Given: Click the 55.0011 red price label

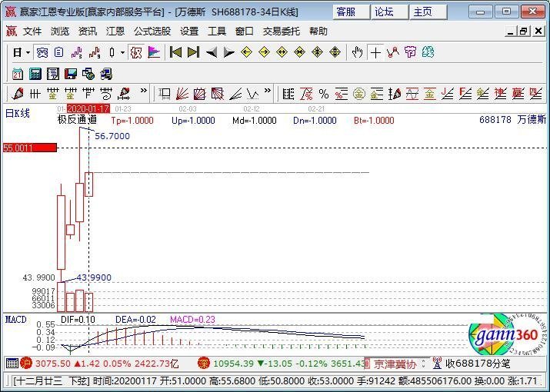Looking at the screenshot, I should coord(29,148).
